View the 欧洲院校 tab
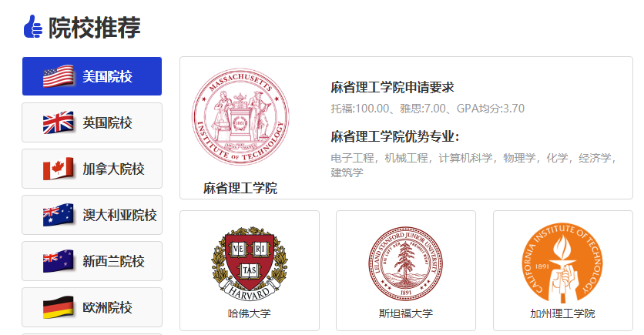Viewport: 644px width, 335px height. 92,307
